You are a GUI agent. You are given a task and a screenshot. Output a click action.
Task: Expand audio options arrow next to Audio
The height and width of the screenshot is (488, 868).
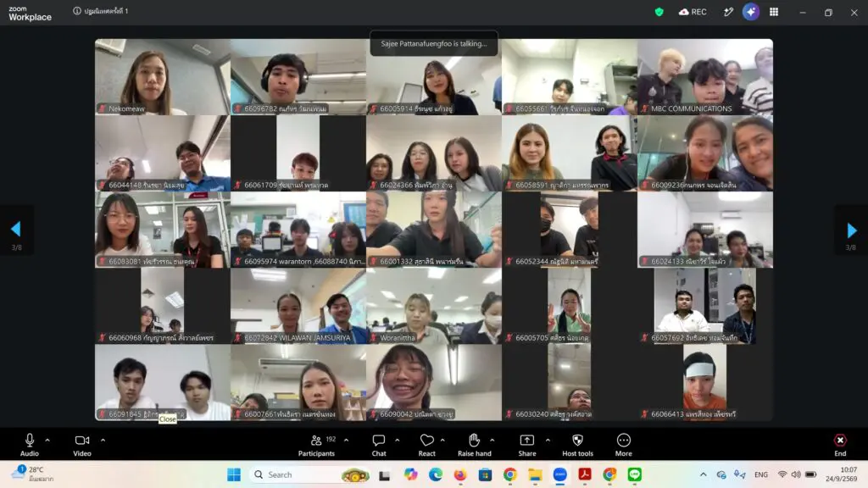click(x=47, y=441)
